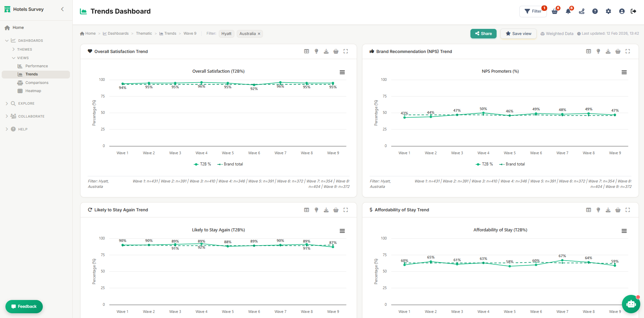Collapse the left sidebar with the chevron
This screenshot has height=318, width=644.
(62, 9)
